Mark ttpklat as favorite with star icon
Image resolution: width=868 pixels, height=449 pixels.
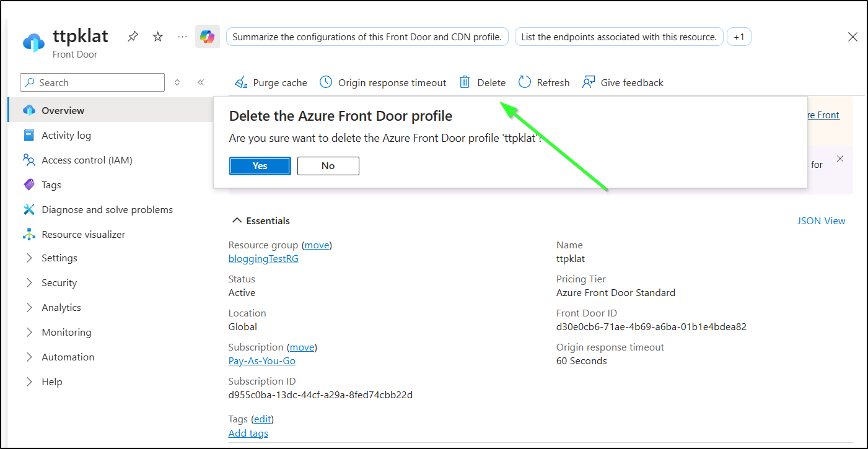tap(157, 37)
